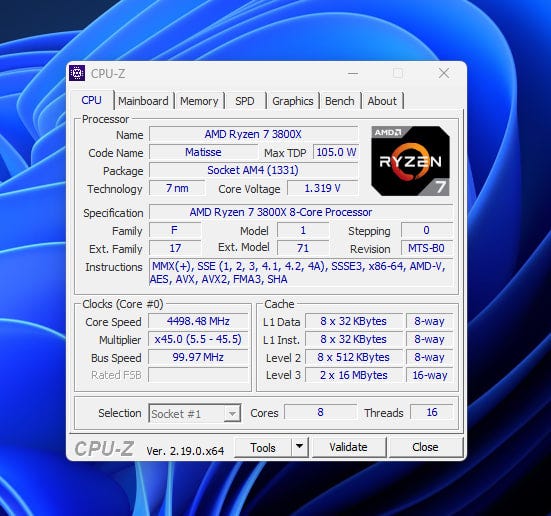This screenshot has width=551, height=516.
Task: Click the AMD Ryzen 7 logo badge
Action: pyautogui.click(x=410, y=161)
